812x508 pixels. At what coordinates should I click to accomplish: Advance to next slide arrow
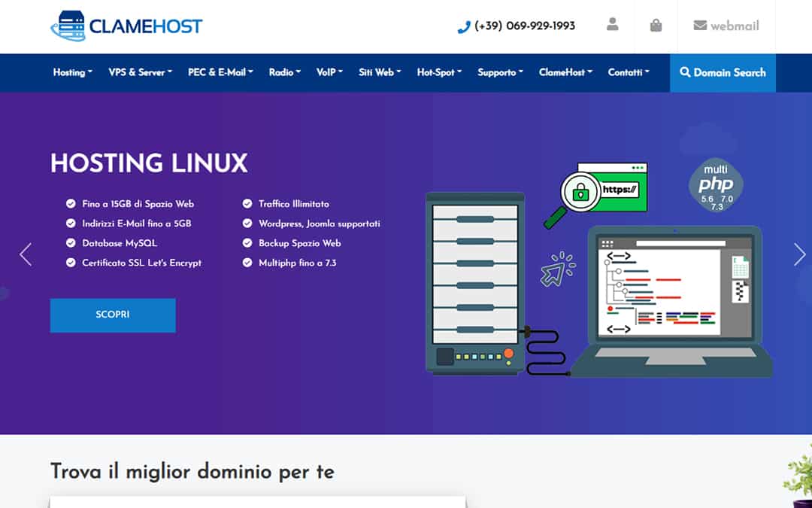(x=799, y=254)
